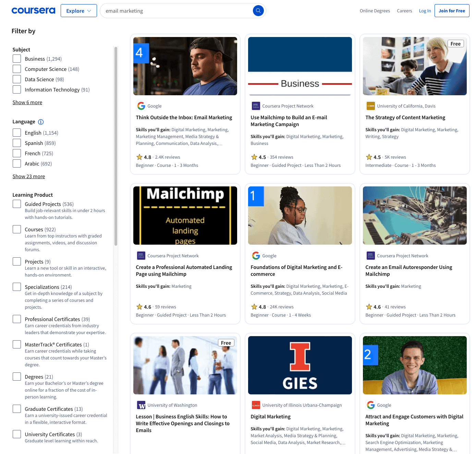
Task: Click University of Illinois logo icon
Action: click(x=256, y=405)
